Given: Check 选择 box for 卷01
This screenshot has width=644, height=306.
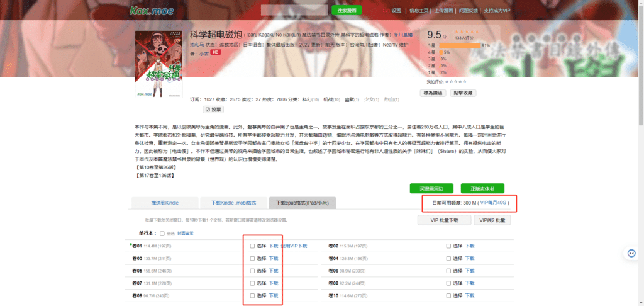Looking at the screenshot, I should 252,246.
